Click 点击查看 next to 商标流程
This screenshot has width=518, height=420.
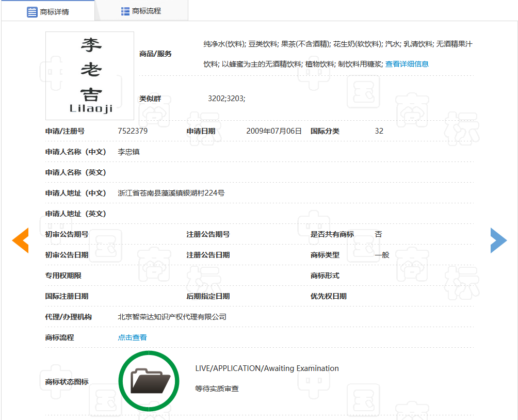coord(132,337)
